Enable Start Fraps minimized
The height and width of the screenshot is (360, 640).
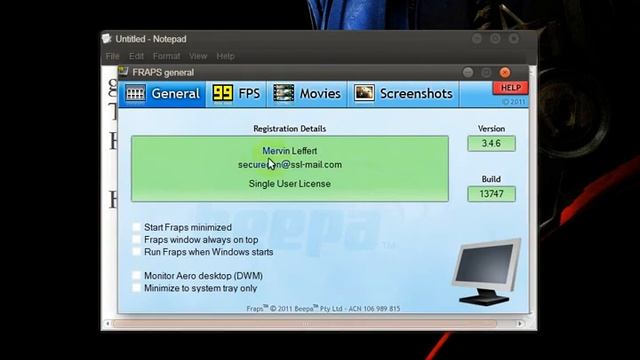(x=136, y=227)
